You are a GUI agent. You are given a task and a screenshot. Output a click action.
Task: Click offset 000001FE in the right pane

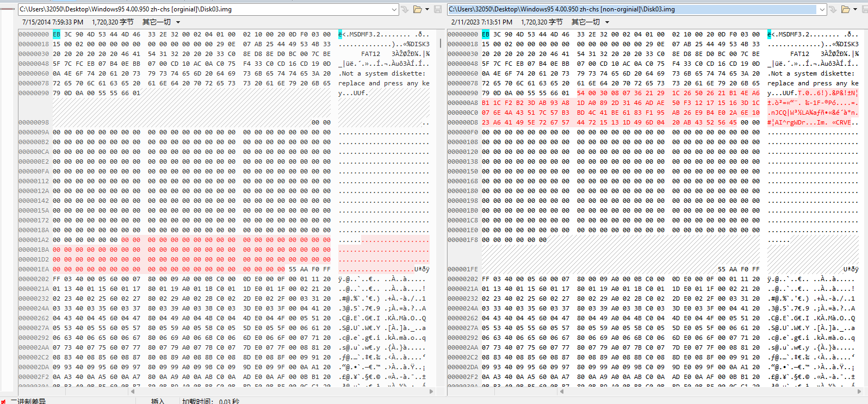tap(463, 269)
